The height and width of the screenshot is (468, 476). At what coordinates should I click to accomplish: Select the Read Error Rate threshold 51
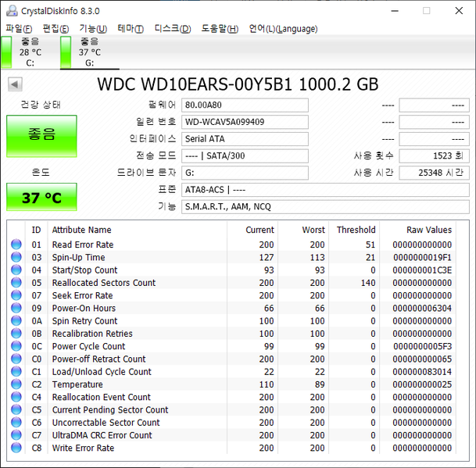pos(370,245)
